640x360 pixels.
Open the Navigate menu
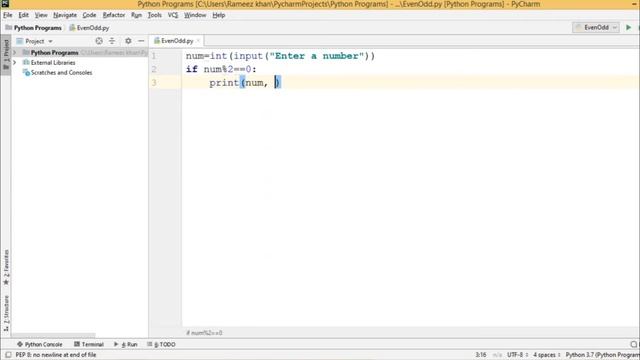[x=65, y=15]
